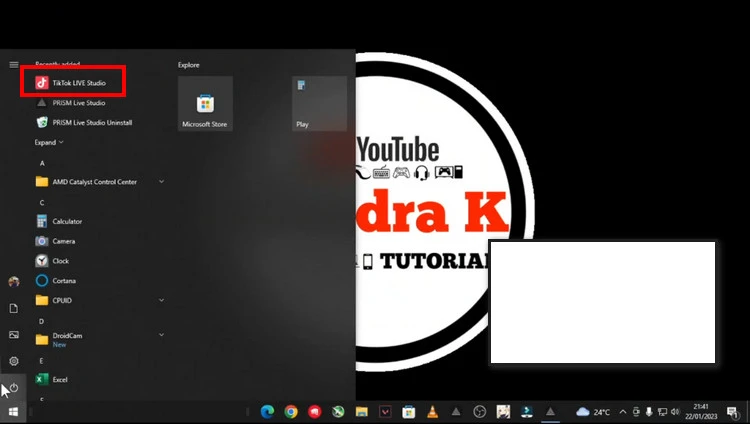Expand the DroidCam folder chevron
Screen dimensions: 750x424
161,335
